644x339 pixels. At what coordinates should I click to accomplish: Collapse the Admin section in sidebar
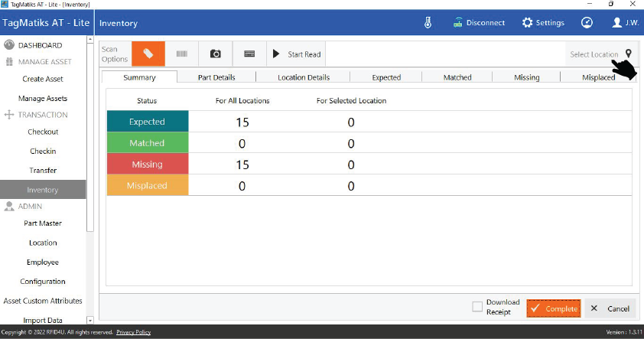(31, 207)
